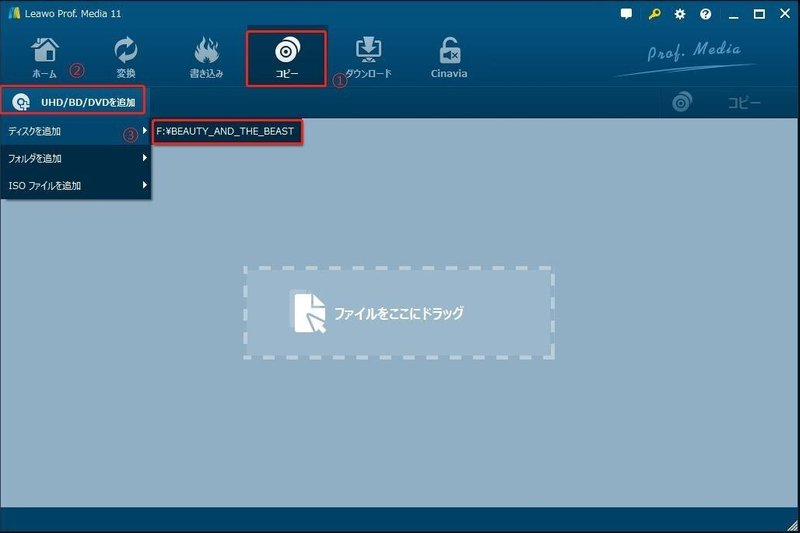Select the Copy (コピー) module tab
Image resolution: width=800 pixels, height=533 pixels.
pos(287,58)
